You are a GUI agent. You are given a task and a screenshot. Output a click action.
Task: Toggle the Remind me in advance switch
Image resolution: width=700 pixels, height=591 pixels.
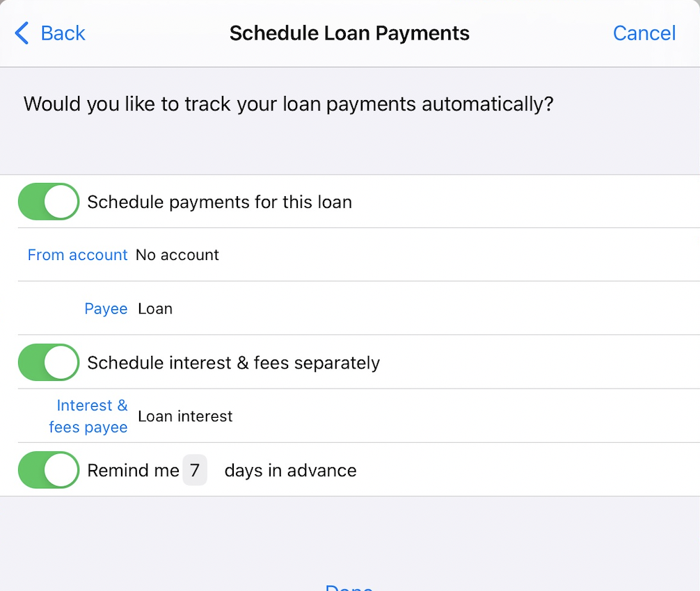49,470
